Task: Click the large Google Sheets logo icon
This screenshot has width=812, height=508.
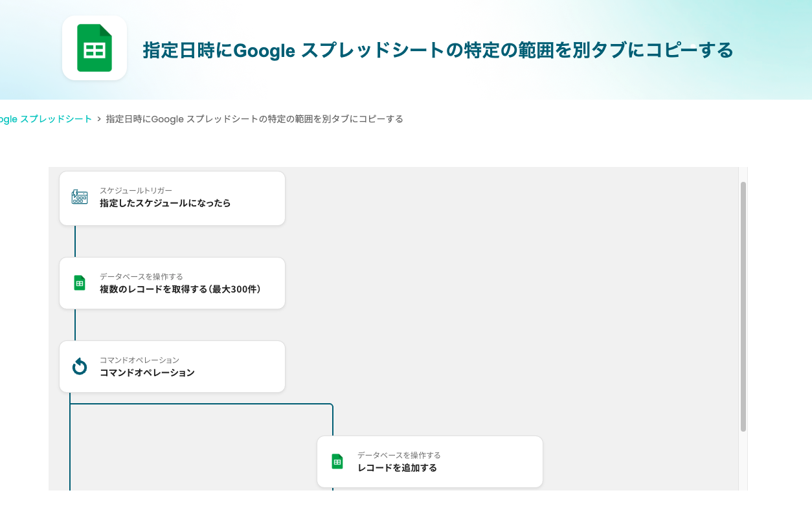Action: [95, 48]
